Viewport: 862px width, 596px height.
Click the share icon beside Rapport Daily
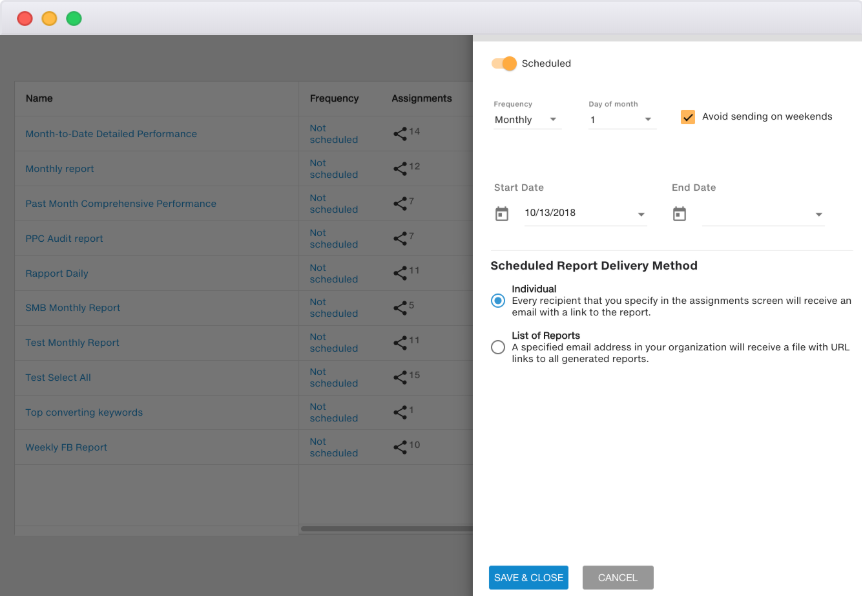coord(400,273)
